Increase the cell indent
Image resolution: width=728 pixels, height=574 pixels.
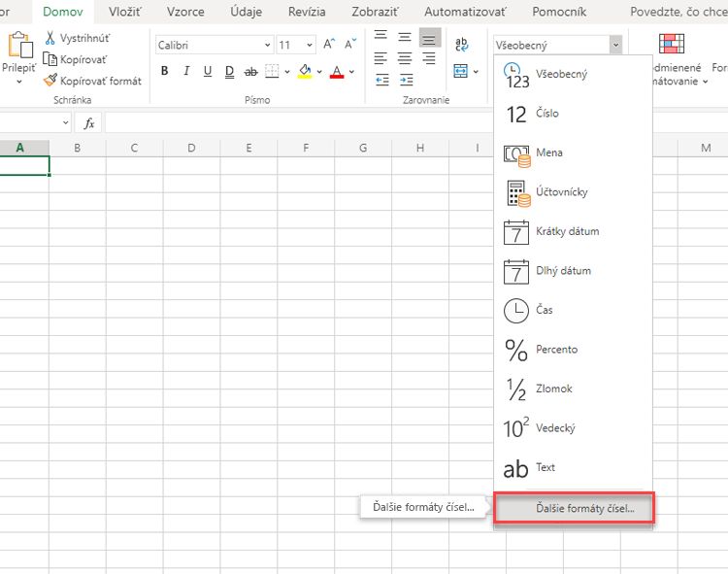[407, 80]
